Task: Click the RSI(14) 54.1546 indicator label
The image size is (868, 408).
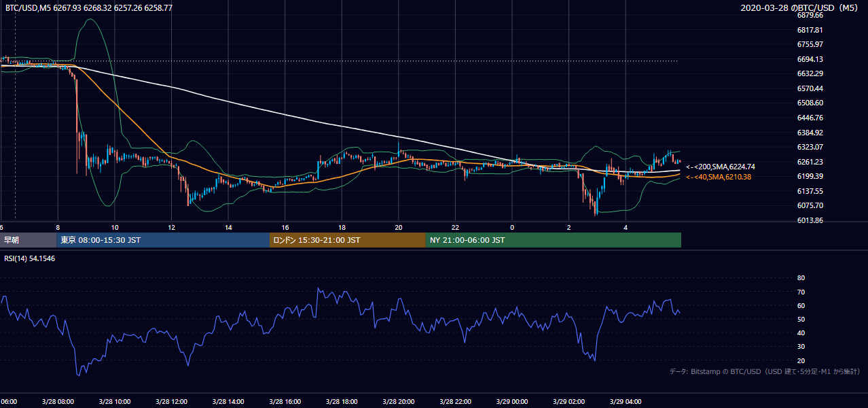Action: 29,258
